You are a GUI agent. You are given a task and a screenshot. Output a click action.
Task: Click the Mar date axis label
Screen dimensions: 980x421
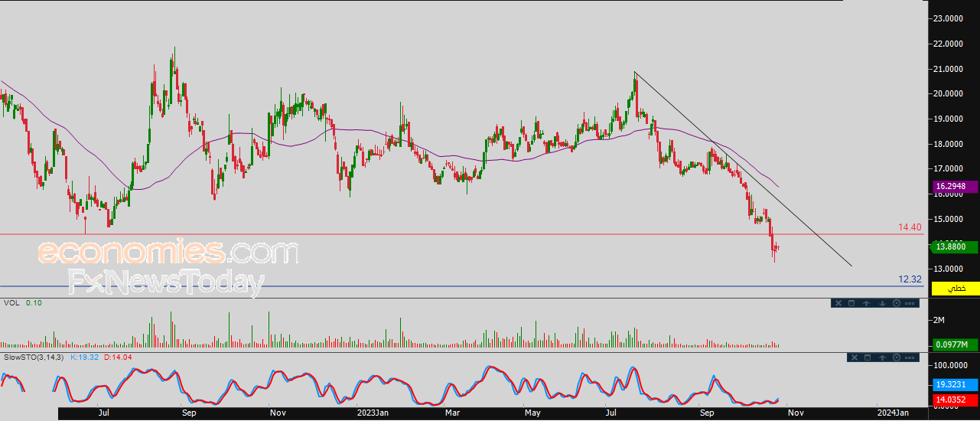(453, 413)
